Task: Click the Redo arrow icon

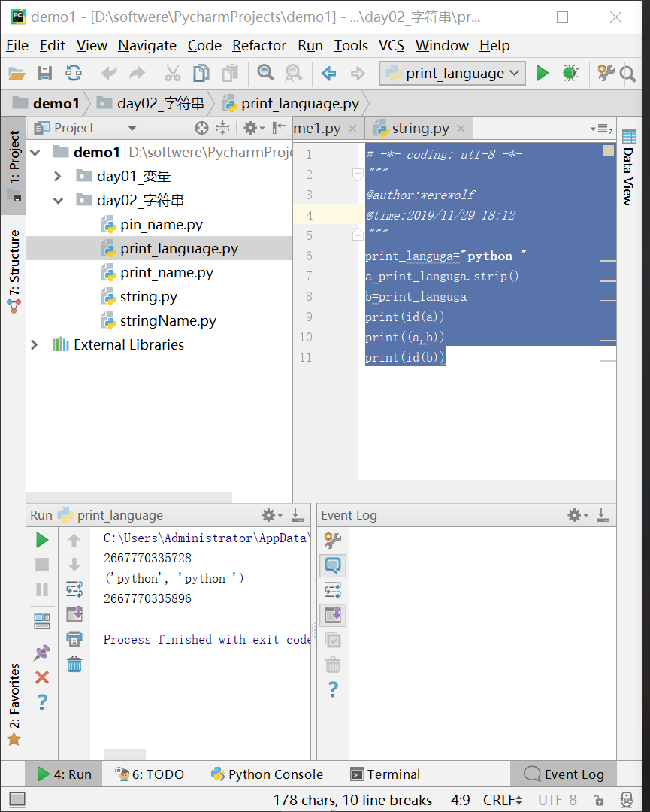Action: [x=138, y=73]
